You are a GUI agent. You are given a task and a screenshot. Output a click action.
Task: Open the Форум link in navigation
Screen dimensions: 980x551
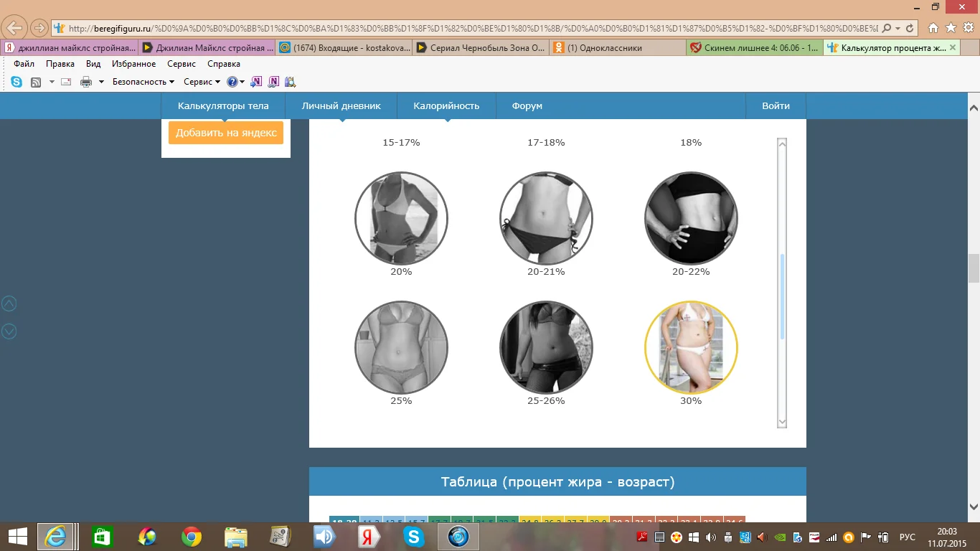527,106
